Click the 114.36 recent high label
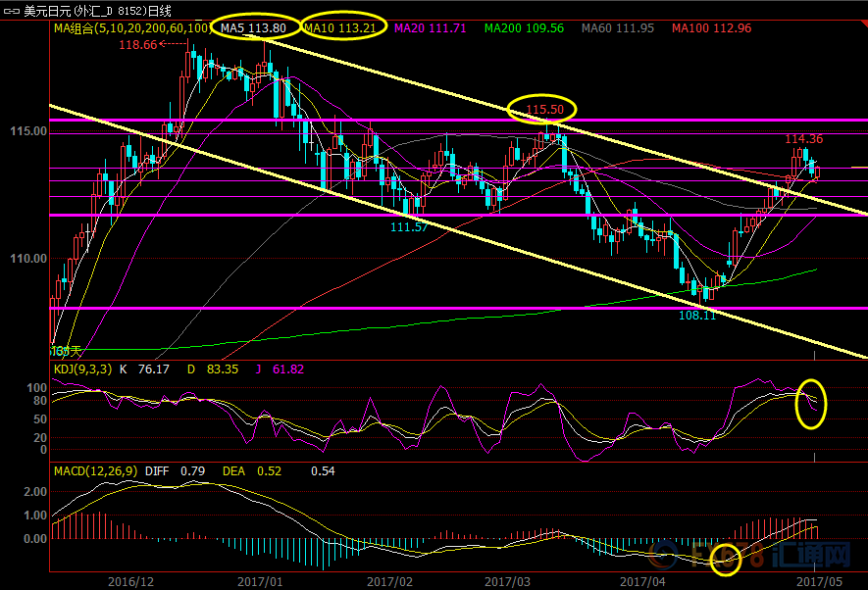 tap(803, 139)
